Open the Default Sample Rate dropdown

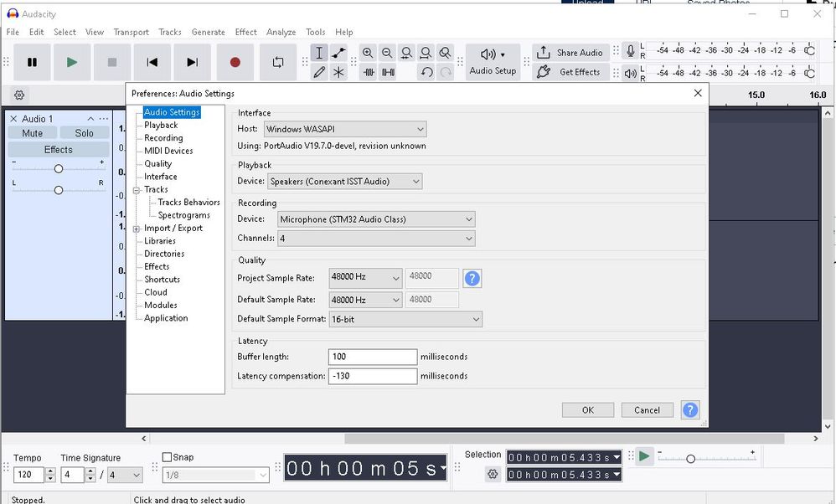(x=366, y=300)
